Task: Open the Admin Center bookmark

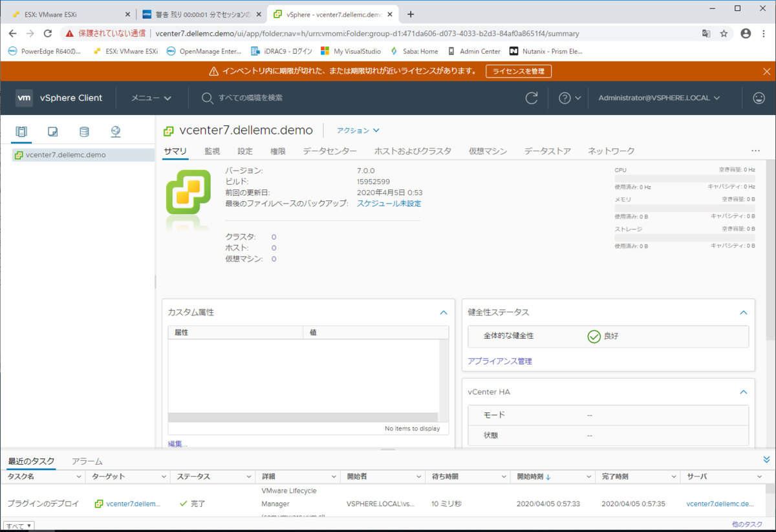Action: pyautogui.click(x=473, y=51)
